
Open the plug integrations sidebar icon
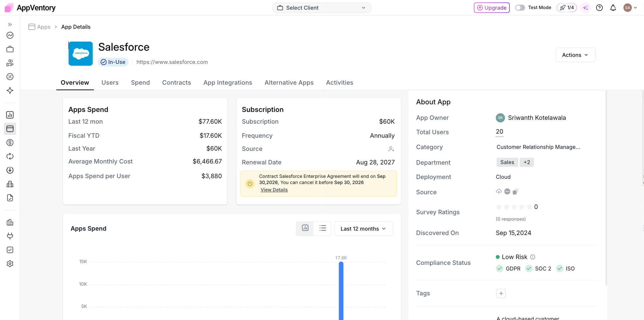tap(10, 236)
